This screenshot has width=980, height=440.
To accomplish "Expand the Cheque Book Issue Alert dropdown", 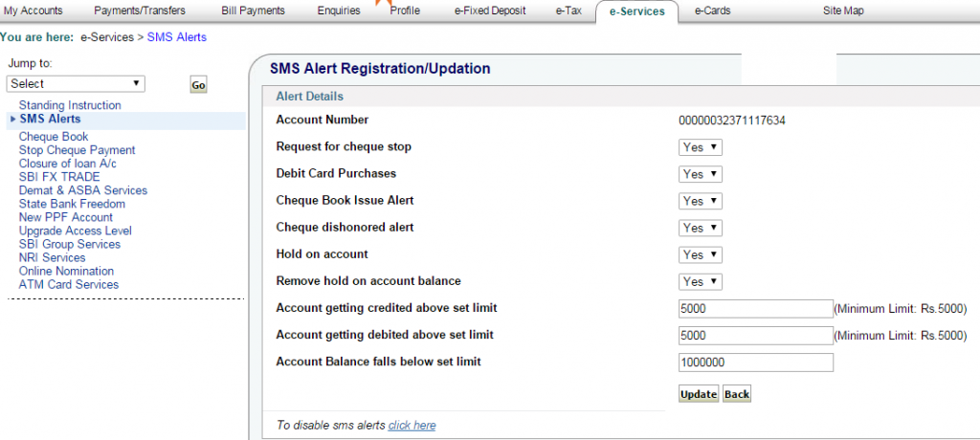I will coord(701,201).
